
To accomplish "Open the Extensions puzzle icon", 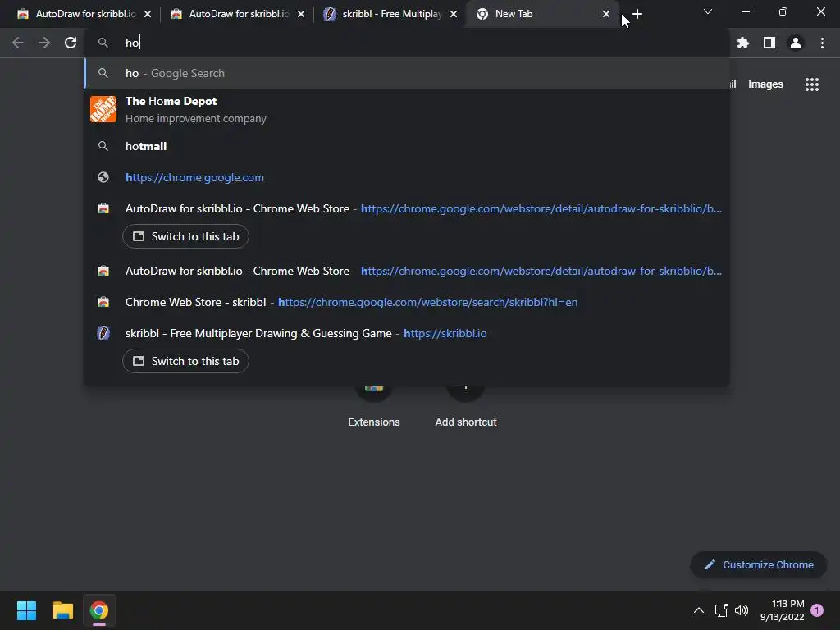I will pos(743,43).
